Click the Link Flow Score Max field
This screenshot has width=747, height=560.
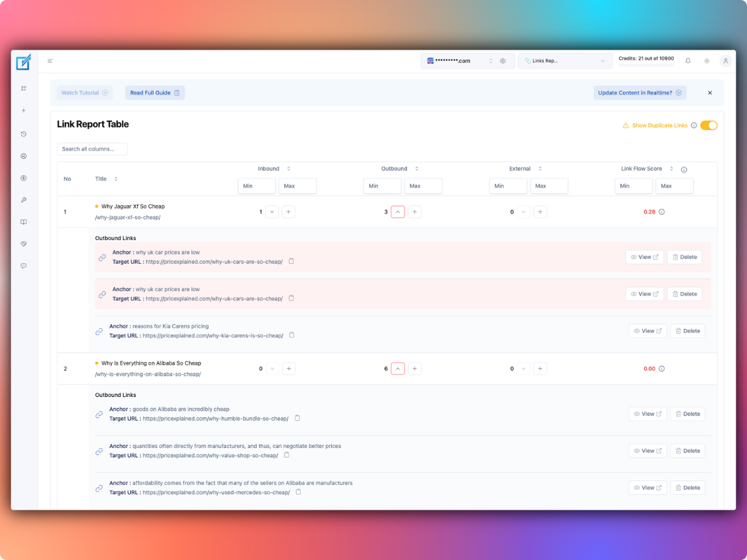click(674, 186)
